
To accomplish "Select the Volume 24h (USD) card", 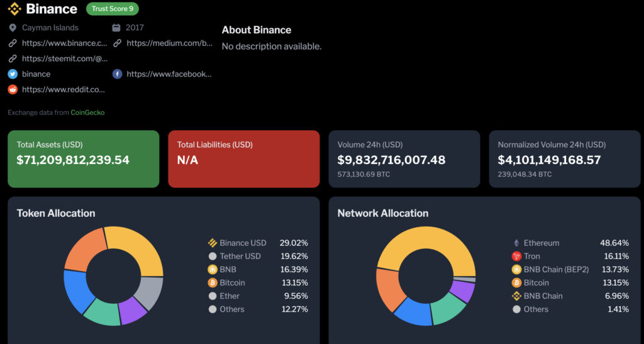I will point(404,159).
